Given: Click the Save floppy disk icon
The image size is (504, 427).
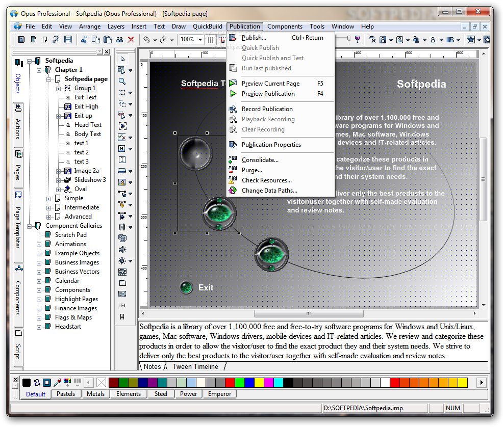Looking at the screenshot, I should point(68,39).
